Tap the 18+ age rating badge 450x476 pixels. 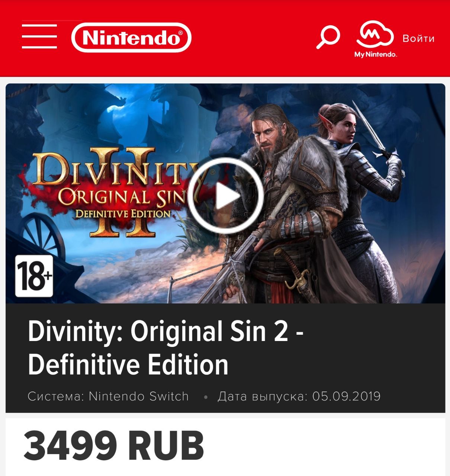point(34,276)
